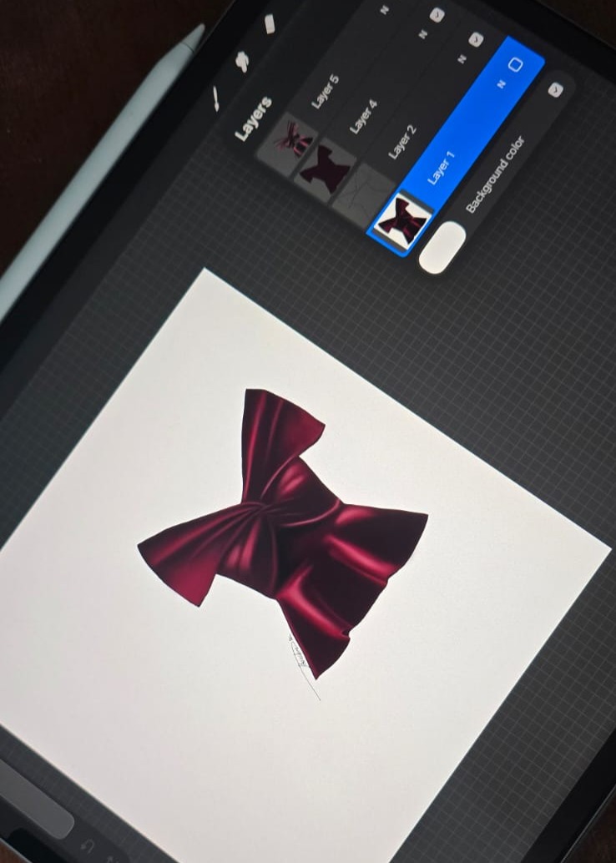Tap the undo arrow in sidebar

point(88,845)
